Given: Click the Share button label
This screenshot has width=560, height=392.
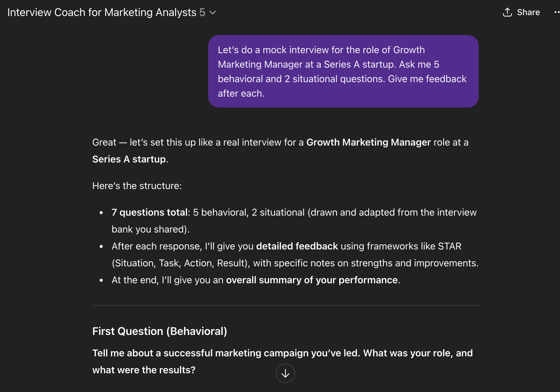Looking at the screenshot, I should click(x=528, y=12).
